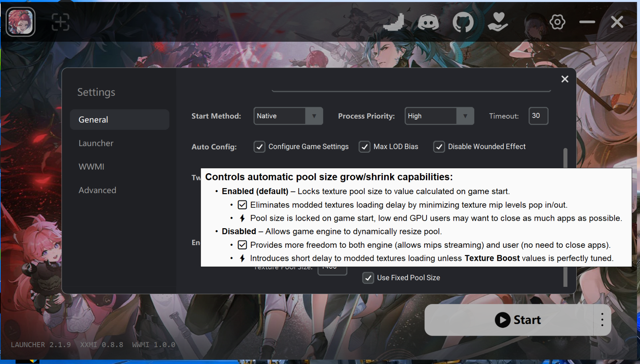Screen dimensions: 640x364
Task: Open the Discord server link icon
Action: pyautogui.click(x=428, y=22)
